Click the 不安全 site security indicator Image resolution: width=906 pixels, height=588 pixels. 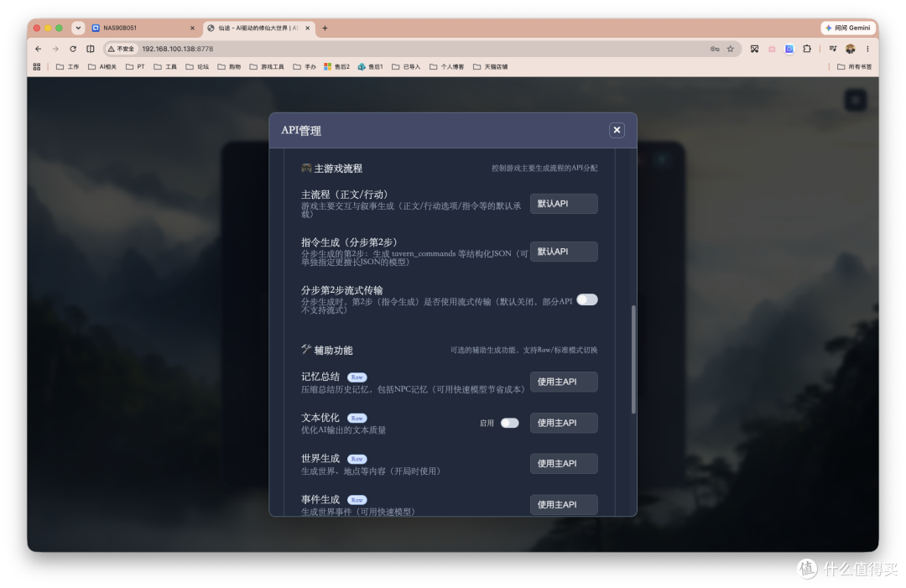(x=121, y=49)
